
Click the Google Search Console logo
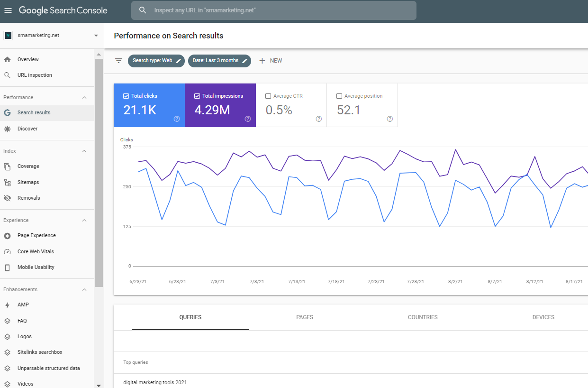tap(63, 10)
